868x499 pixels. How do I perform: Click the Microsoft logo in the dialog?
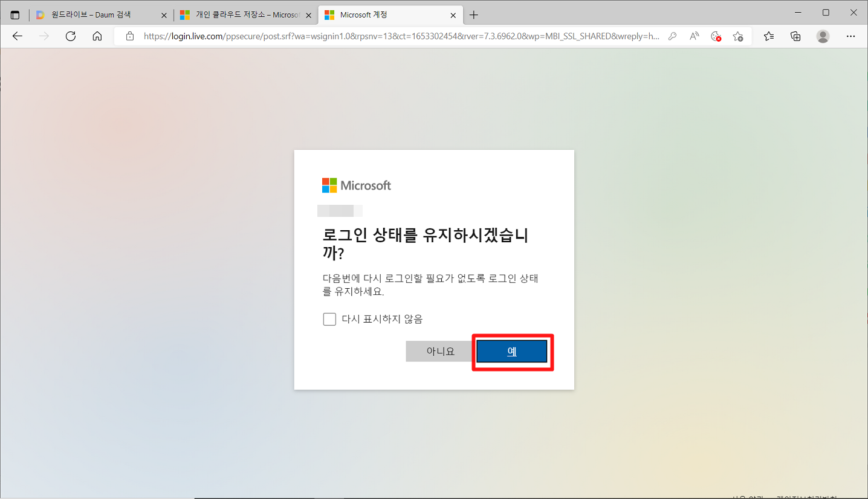pyautogui.click(x=357, y=185)
